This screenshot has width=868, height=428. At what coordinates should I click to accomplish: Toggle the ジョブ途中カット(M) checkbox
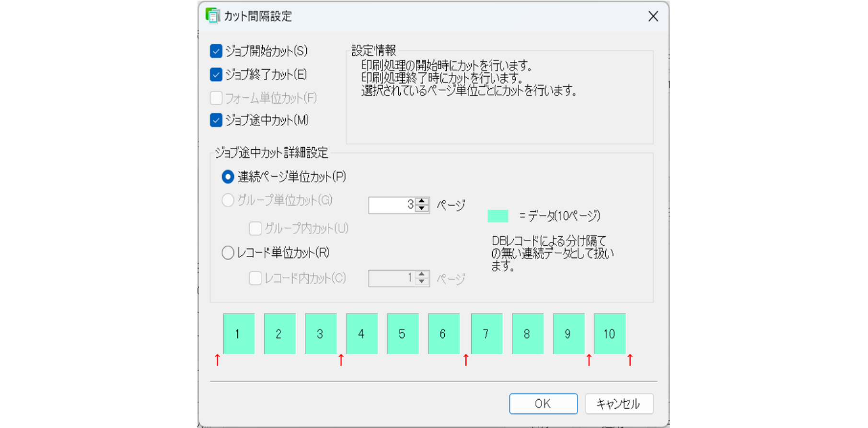pos(216,120)
